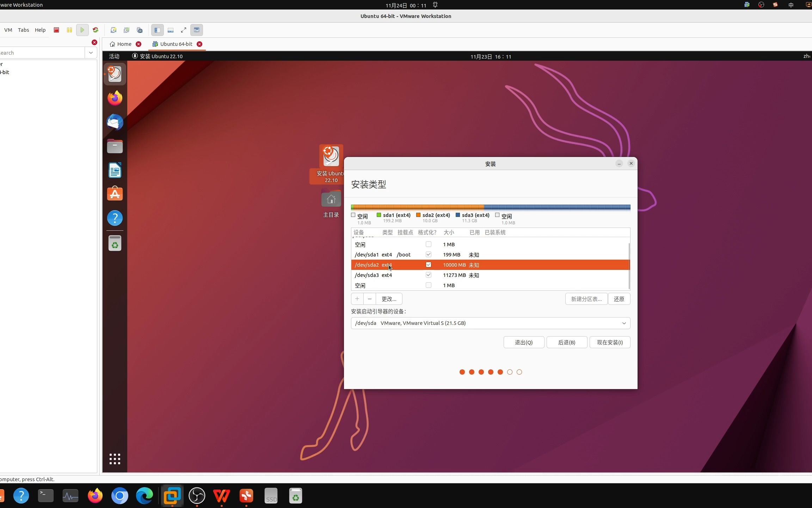Screen dimensions: 812x508
Task: Click the 新建分区表 button
Action: pos(586,299)
